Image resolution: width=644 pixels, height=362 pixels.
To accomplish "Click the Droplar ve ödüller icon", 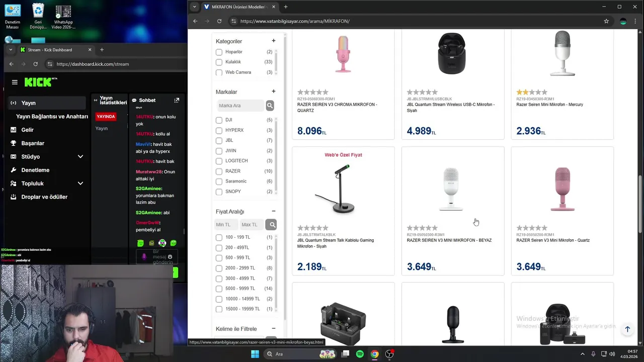I will point(14,197).
